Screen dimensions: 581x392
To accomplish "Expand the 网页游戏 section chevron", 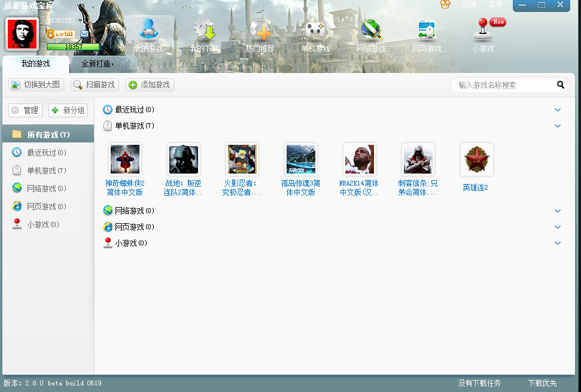I will [558, 227].
